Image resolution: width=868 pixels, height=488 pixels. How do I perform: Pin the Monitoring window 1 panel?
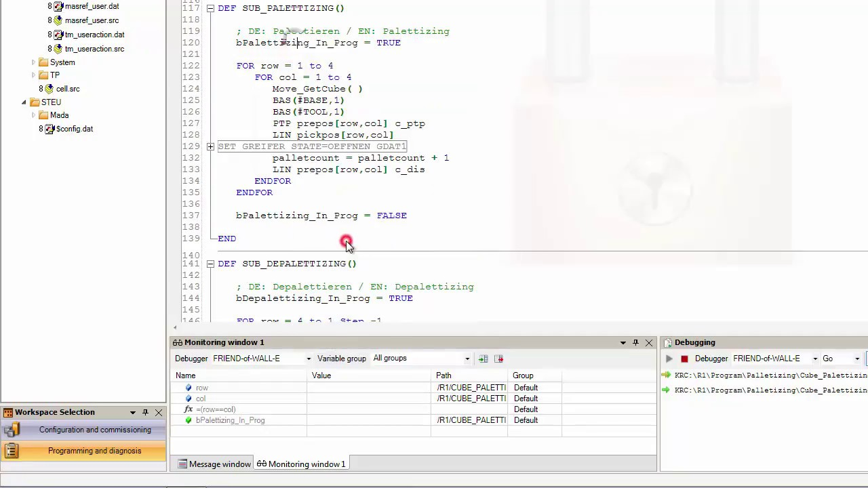coord(635,343)
